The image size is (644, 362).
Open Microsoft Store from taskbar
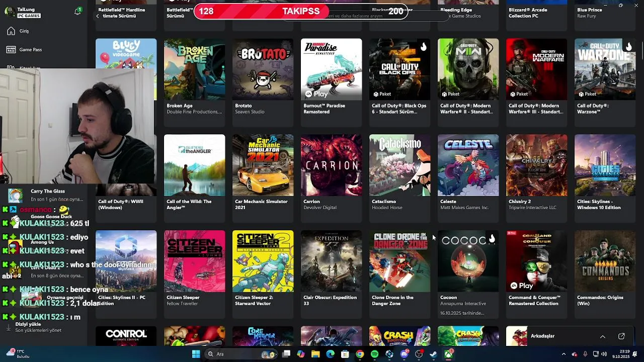(345, 354)
